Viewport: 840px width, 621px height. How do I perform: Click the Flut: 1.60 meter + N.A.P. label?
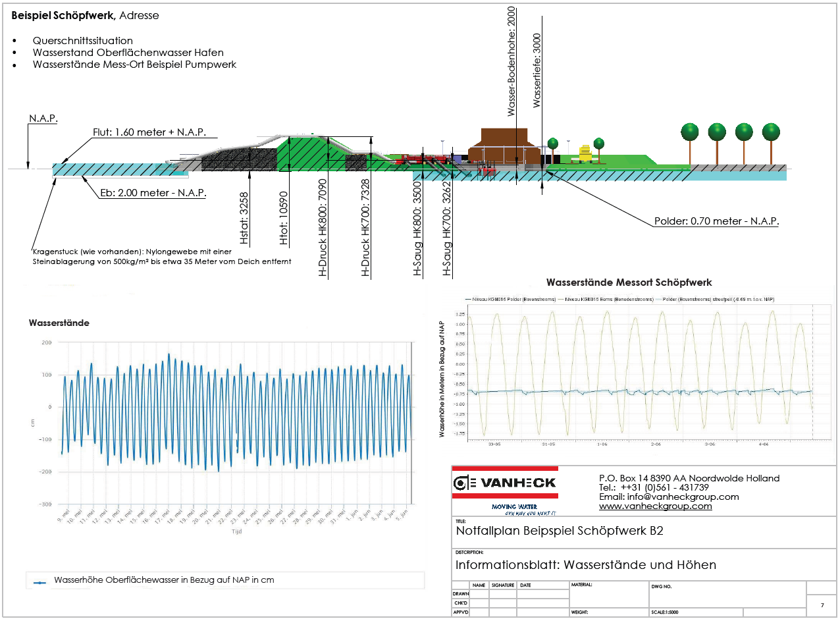pyautogui.click(x=149, y=132)
